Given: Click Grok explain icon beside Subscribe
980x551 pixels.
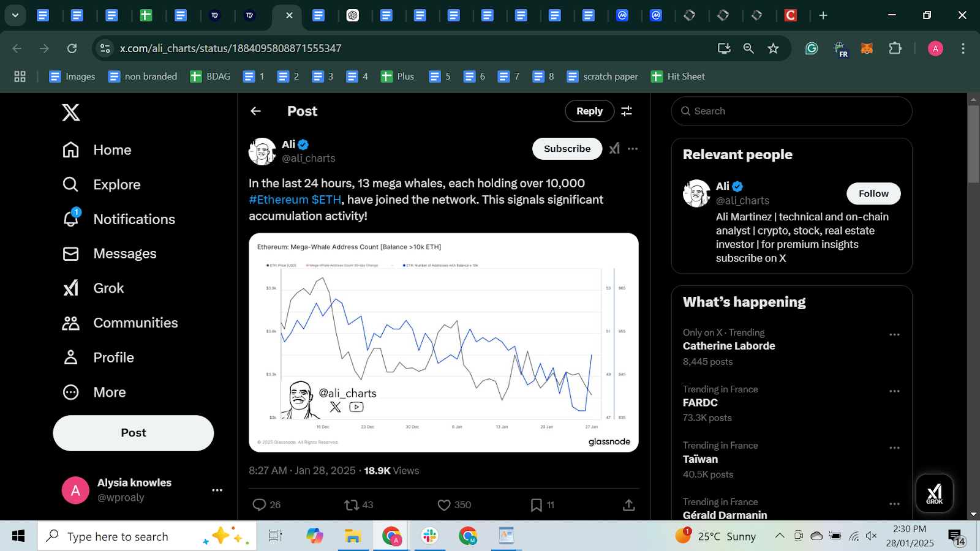Looking at the screenshot, I should click(614, 149).
